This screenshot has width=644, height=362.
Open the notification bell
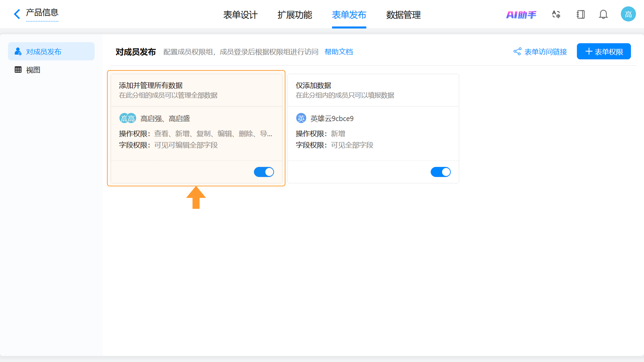click(x=603, y=14)
